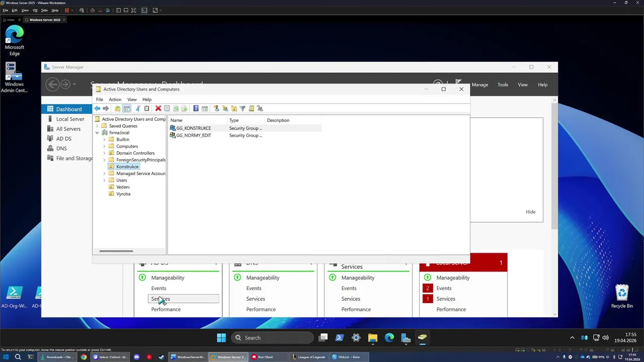Expand the Builtin container
This screenshot has width=644, height=362.
pyautogui.click(x=105, y=140)
